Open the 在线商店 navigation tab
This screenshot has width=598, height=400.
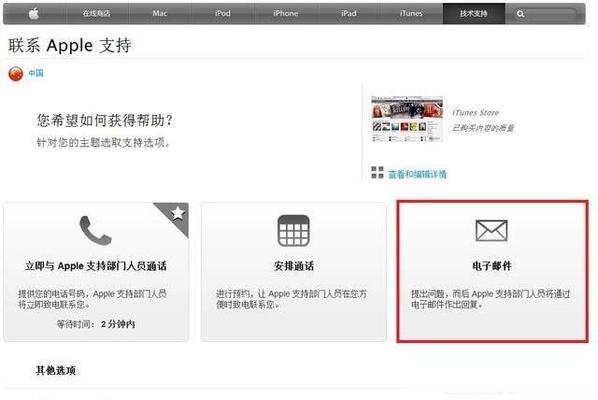click(x=96, y=13)
